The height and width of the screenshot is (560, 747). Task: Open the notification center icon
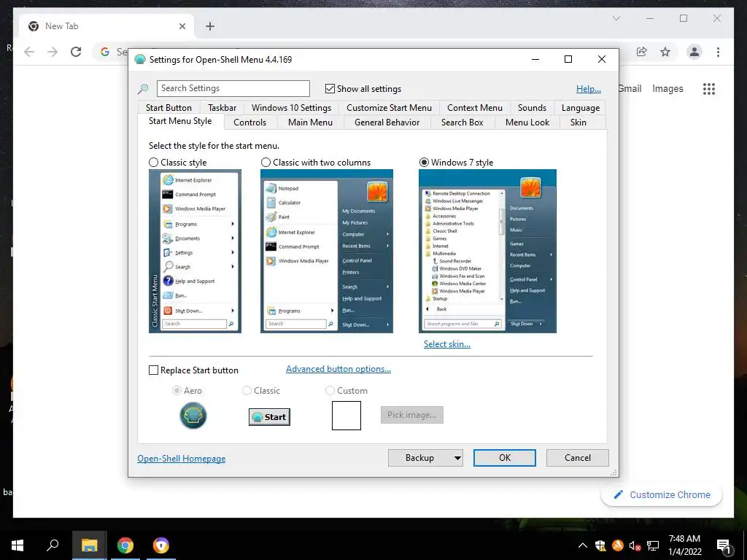click(724, 545)
